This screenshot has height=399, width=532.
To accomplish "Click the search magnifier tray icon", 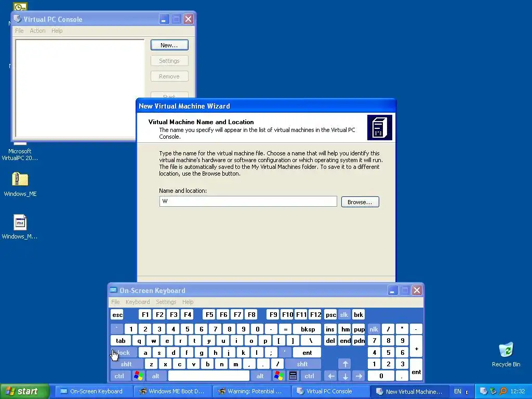I will pos(503,391).
